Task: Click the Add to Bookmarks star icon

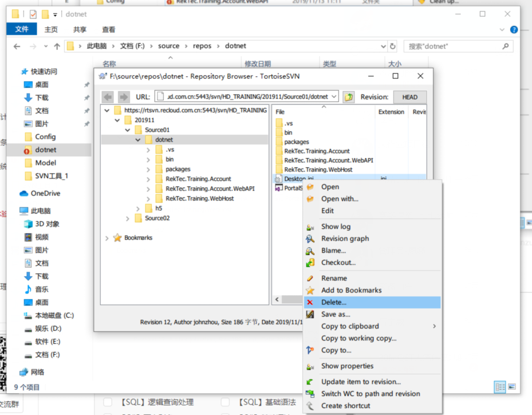Action: point(310,291)
